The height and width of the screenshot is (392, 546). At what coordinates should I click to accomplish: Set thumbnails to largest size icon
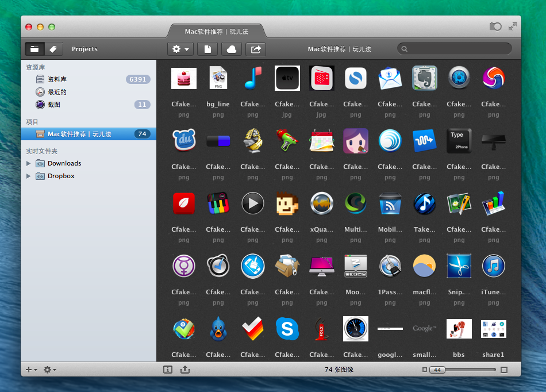coord(504,370)
